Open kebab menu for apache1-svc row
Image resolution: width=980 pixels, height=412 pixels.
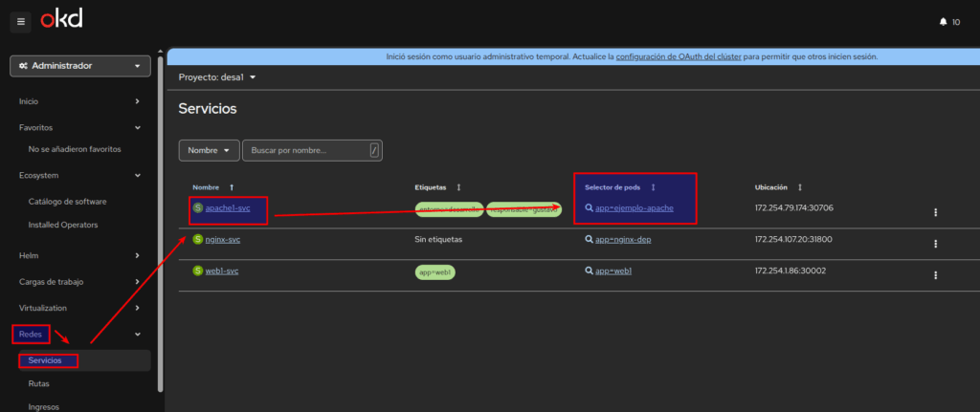point(935,212)
